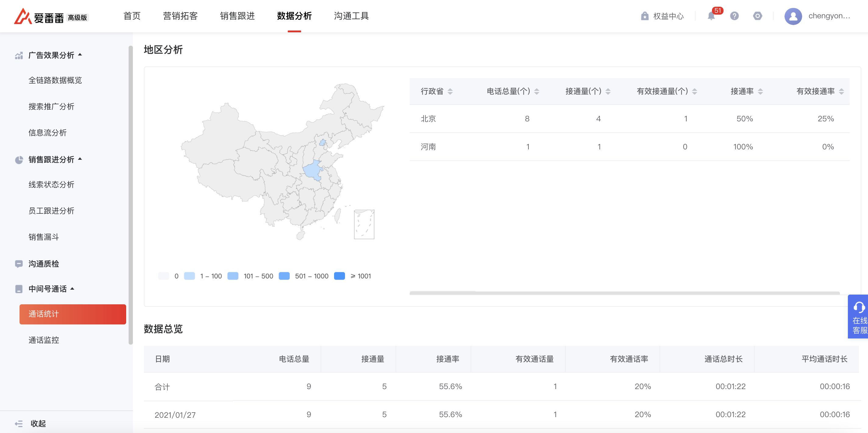This screenshot has height=433, width=868.
Task: Go to the 首页 tab
Action: (x=132, y=16)
